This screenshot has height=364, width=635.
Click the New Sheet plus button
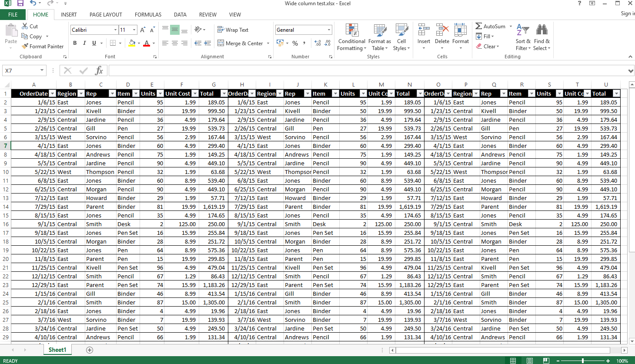point(89,350)
